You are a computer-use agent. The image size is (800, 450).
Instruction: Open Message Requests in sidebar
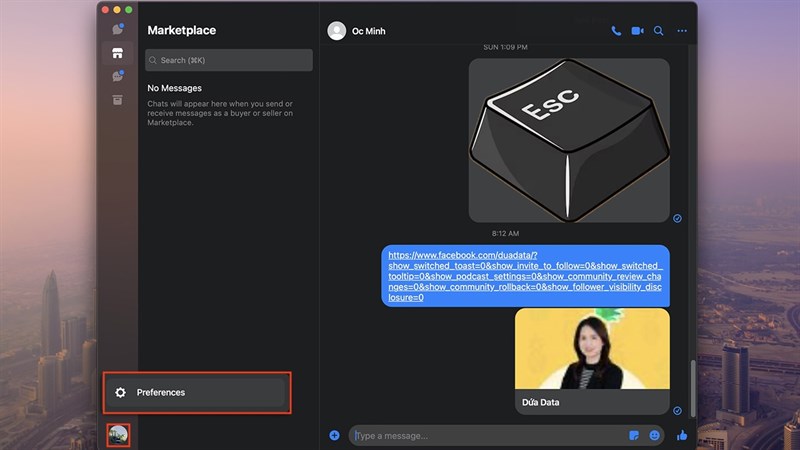pyautogui.click(x=118, y=76)
